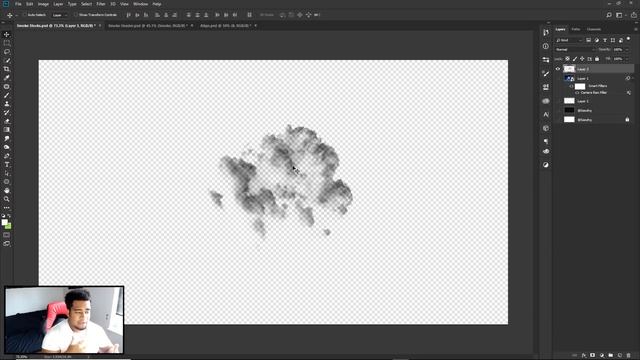Open the File menu
This screenshot has width=640, height=360.
pos(18,4)
